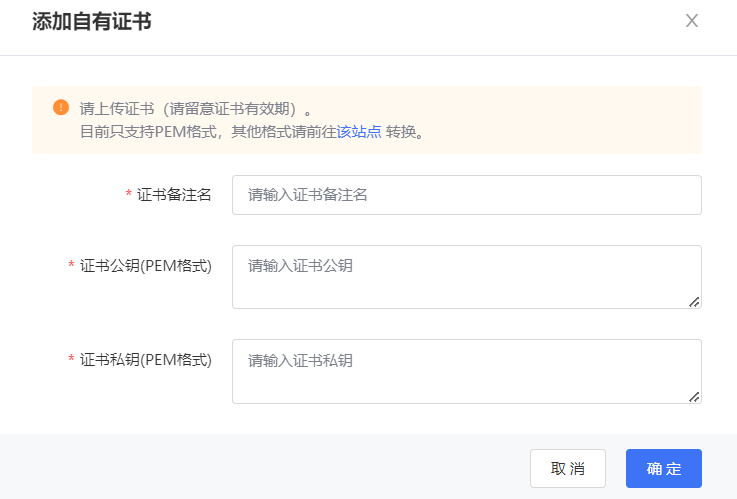Click the 添加自有证书 dialog title
This screenshot has height=499, width=737.
pyautogui.click(x=92, y=21)
